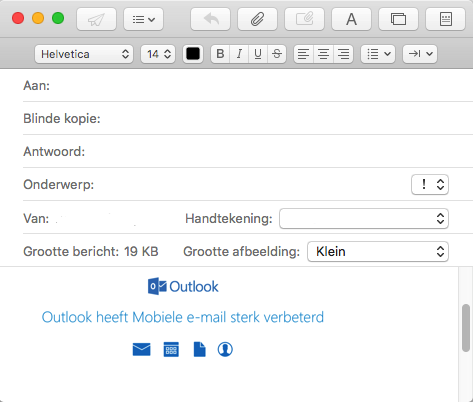Toggle bold formatting

[x=220, y=54]
